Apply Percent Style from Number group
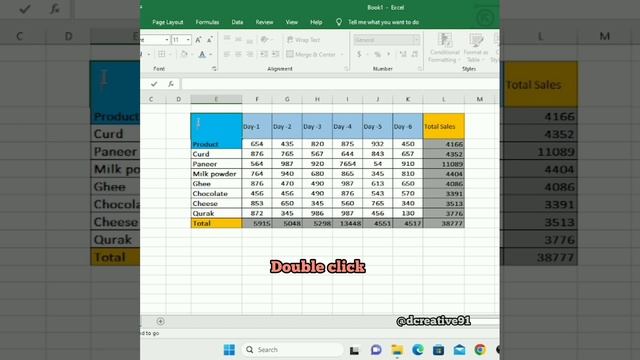 378,54
